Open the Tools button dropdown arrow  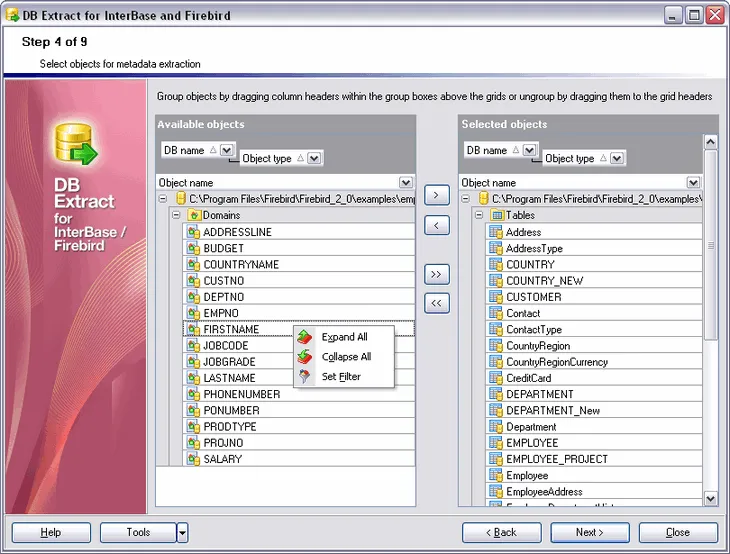[x=182, y=532]
